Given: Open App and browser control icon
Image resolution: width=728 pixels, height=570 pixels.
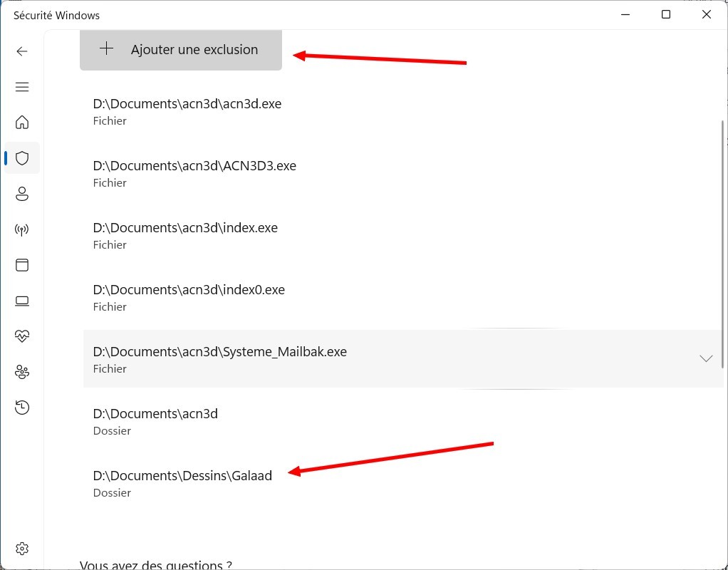Looking at the screenshot, I should tap(22, 265).
